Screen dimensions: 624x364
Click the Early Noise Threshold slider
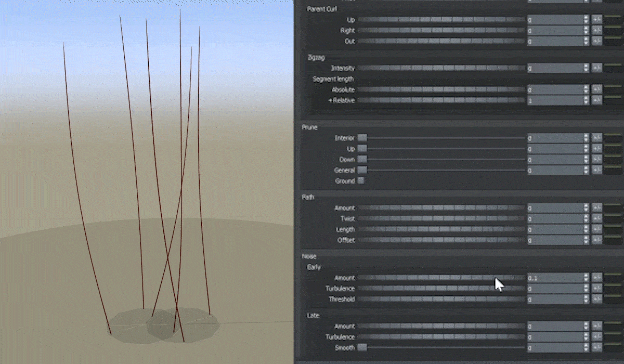(x=441, y=300)
